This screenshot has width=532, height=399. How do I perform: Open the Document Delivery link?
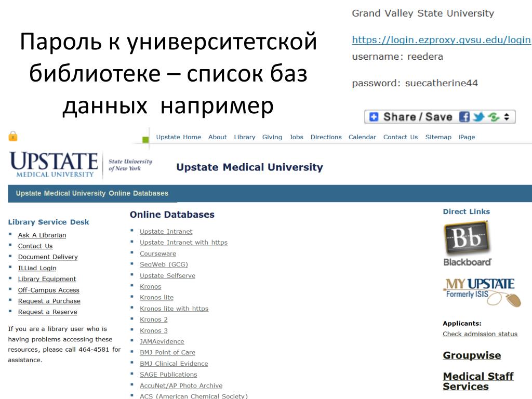click(48, 257)
